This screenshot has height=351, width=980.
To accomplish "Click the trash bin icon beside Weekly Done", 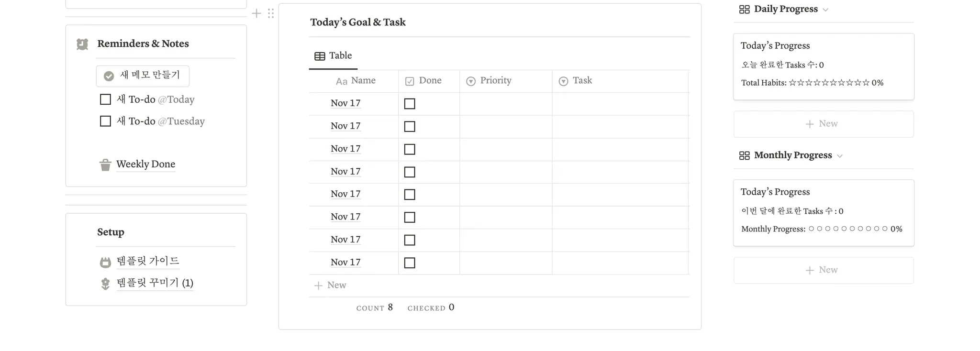I will coord(105,165).
